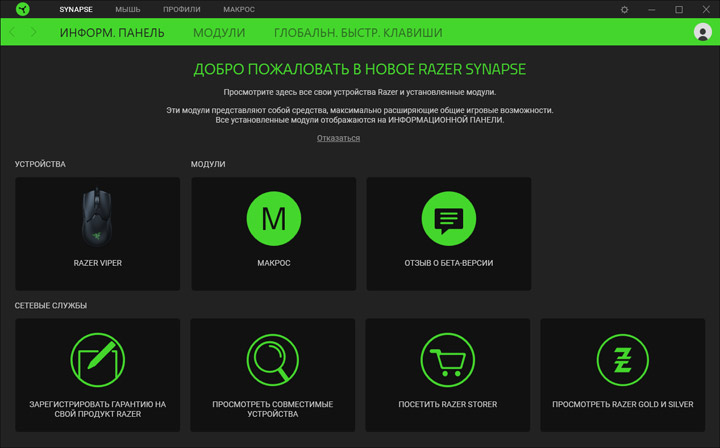Close the Synapse window
The height and width of the screenshot is (448, 720).
point(706,9)
